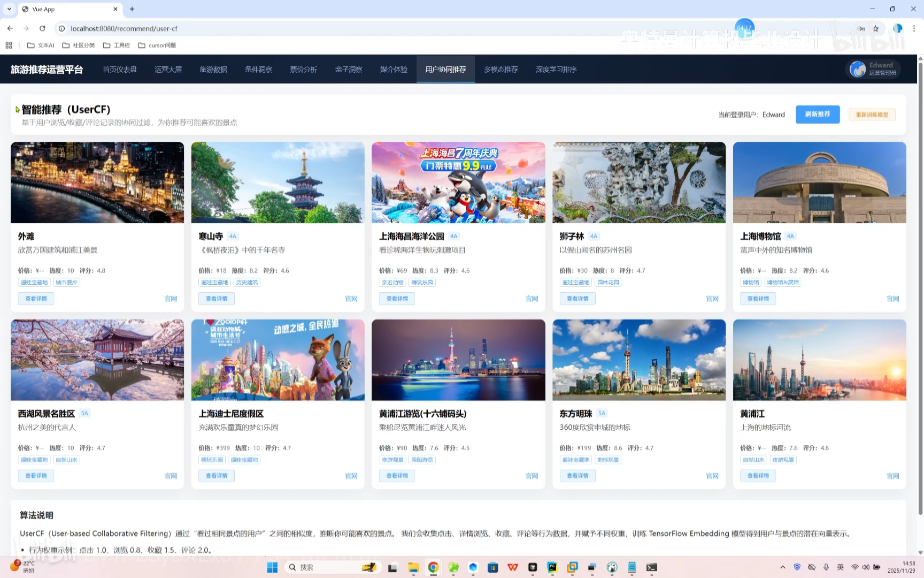This screenshot has height=578, width=924.
Task: Open the 运营大屏 nav item
Action: (x=168, y=70)
